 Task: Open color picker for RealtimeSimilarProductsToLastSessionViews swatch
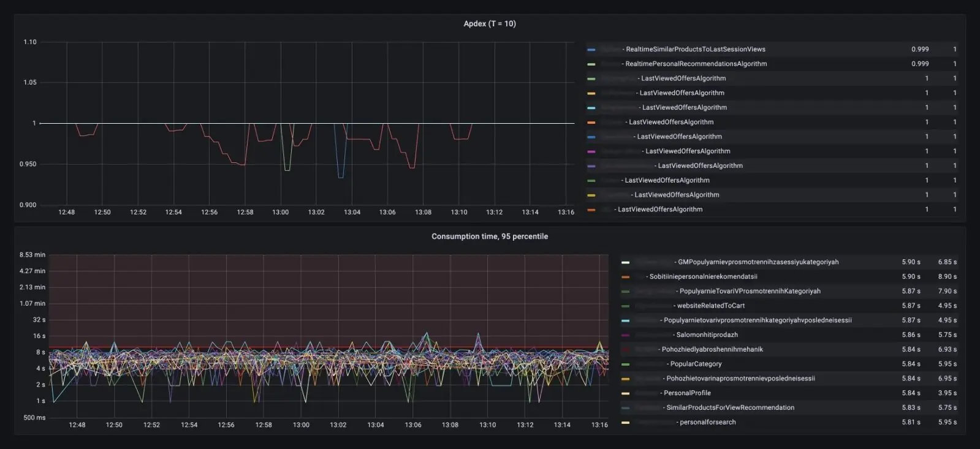[591, 50]
